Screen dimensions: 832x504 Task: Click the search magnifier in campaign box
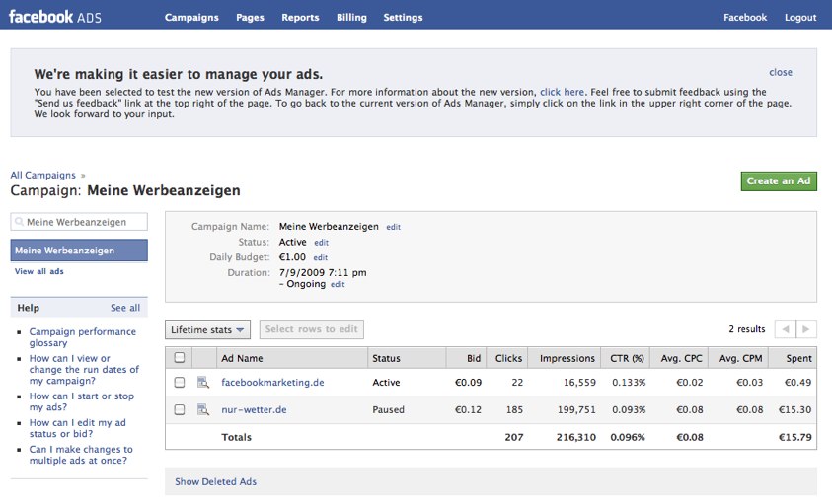pos(19,222)
